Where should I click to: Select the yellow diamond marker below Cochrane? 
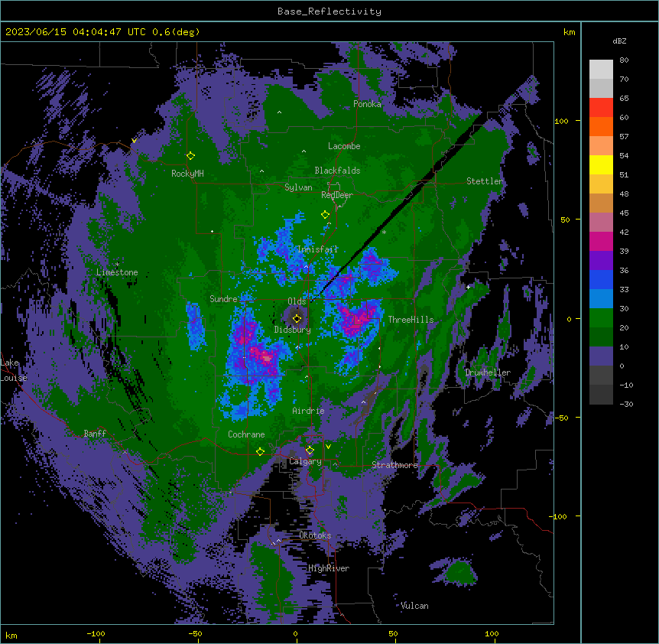pyautogui.click(x=260, y=451)
